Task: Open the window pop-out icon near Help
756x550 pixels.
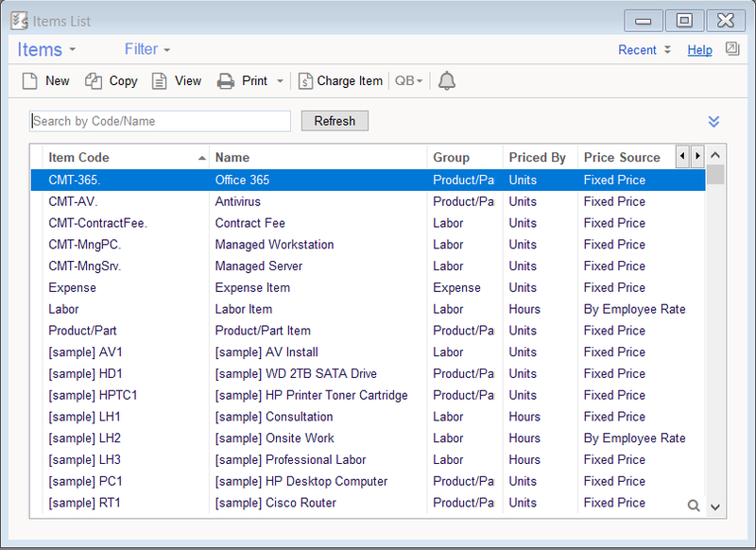Action: click(732, 48)
